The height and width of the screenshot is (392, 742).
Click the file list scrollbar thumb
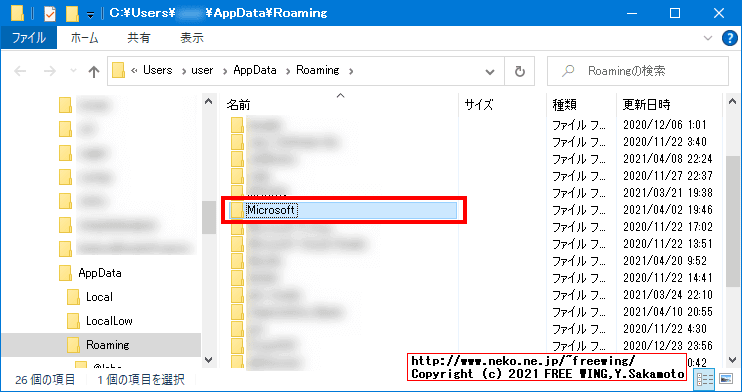click(x=733, y=221)
